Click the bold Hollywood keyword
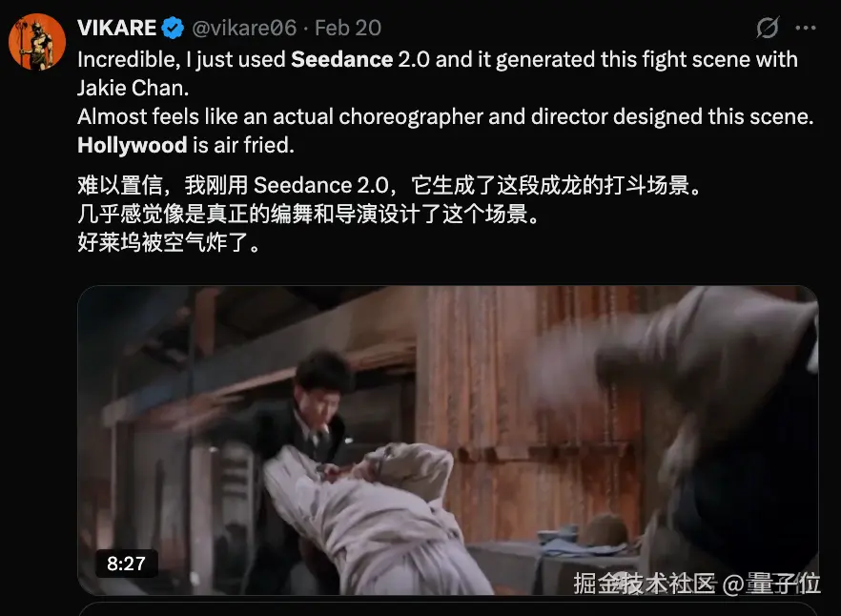The height and width of the screenshot is (616, 841). coord(132,145)
